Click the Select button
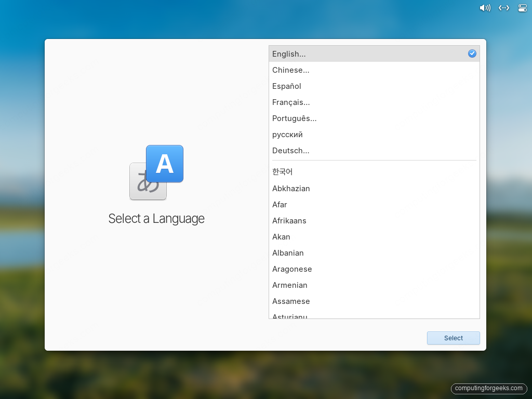The height and width of the screenshot is (399, 532). coord(453,338)
